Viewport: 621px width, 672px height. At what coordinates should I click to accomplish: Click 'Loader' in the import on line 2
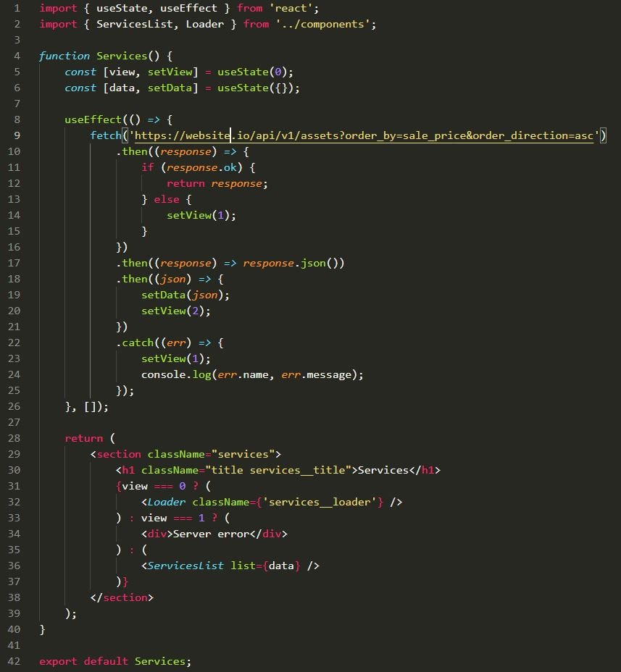coord(205,24)
